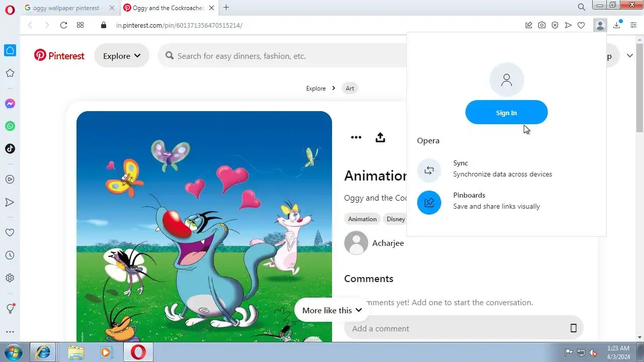Open sidebar lightbulb tips icon
This screenshot has height=362, width=644.
pyautogui.click(x=10, y=308)
